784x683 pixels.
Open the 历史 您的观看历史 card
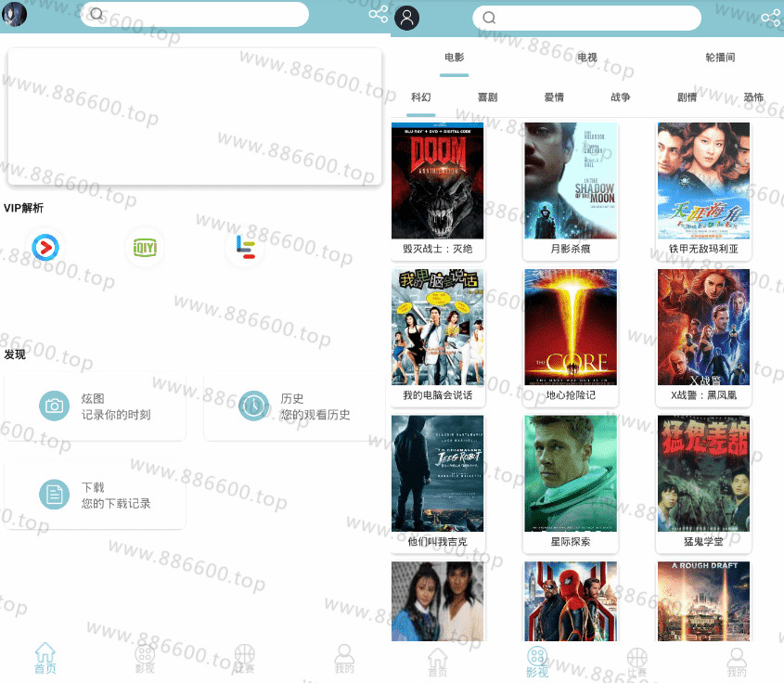tap(294, 406)
